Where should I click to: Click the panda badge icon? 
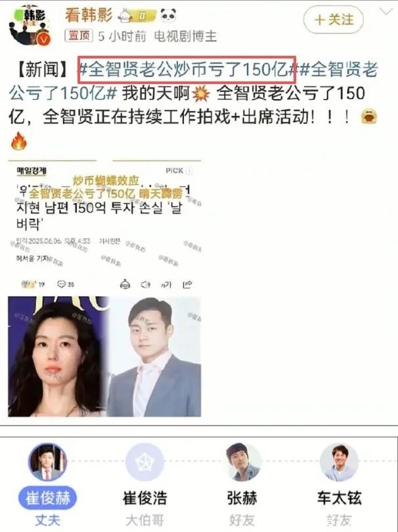click(x=168, y=15)
